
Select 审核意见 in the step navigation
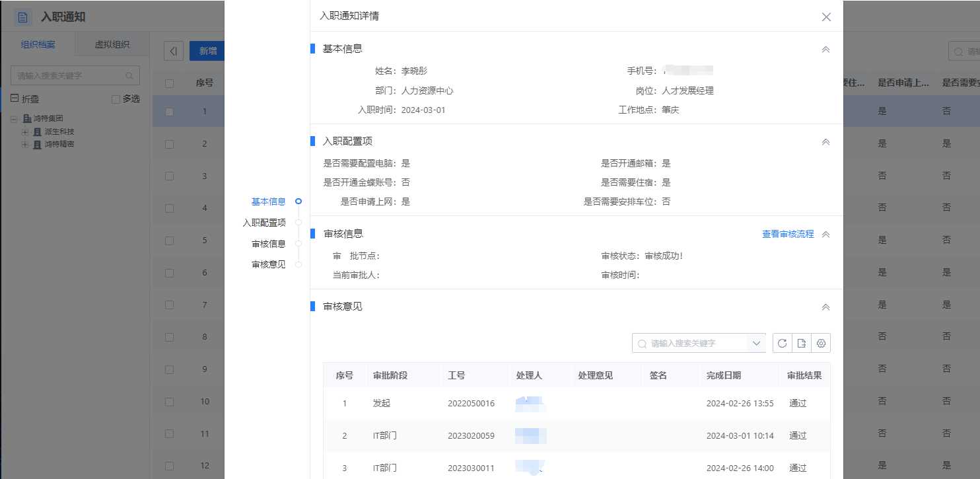click(268, 264)
